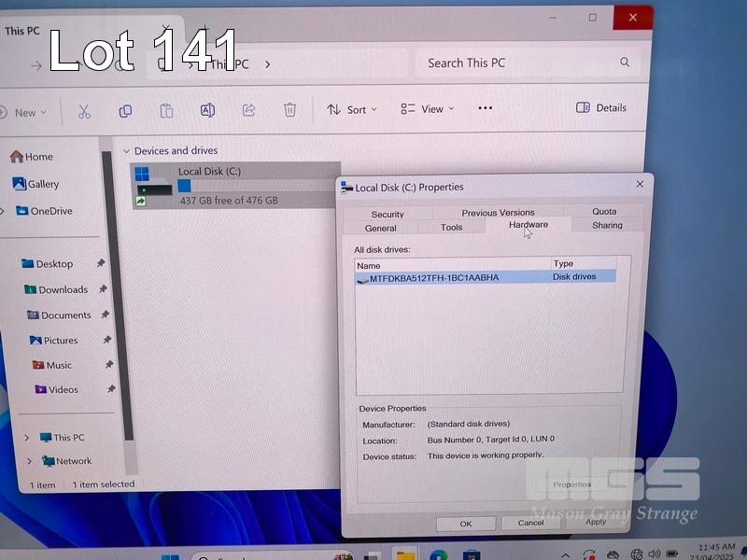The width and height of the screenshot is (747, 560).
Task: Expand This PC in navigation tree
Action: pos(27,437)
